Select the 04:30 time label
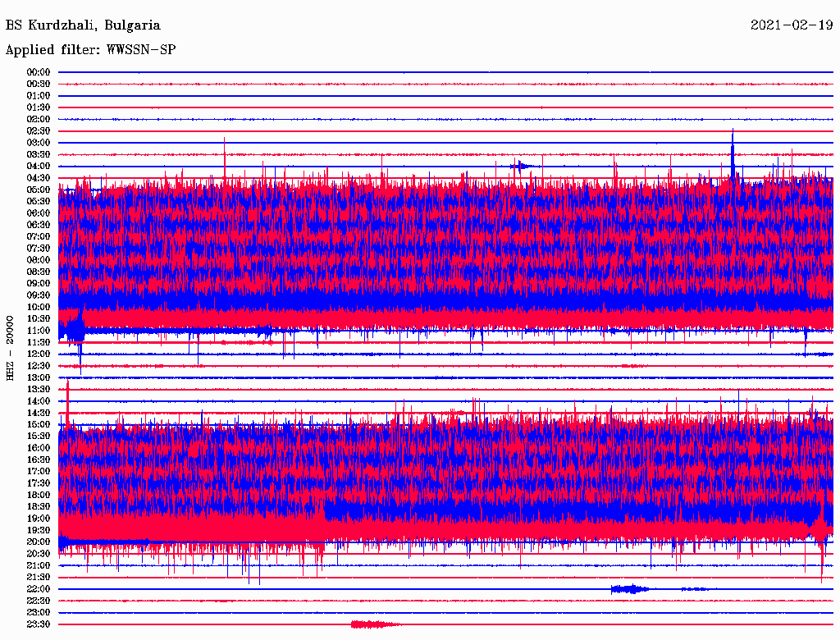Screen dimensions: 840x640 pos(39,178)
